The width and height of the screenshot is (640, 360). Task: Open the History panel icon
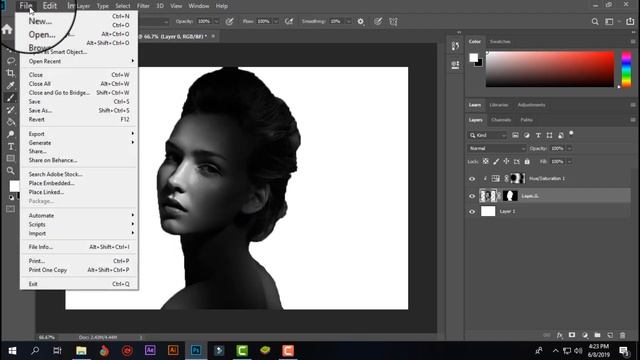click(455, 46)
